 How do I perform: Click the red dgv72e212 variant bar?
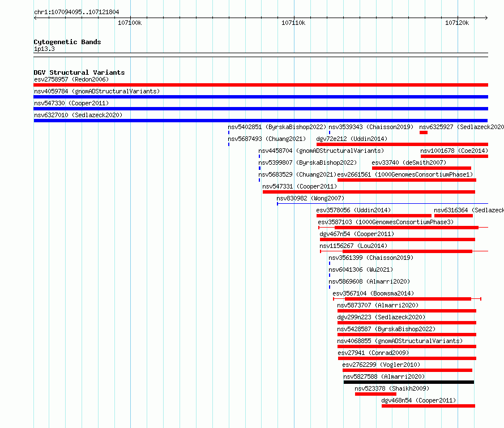coord(403,144)
